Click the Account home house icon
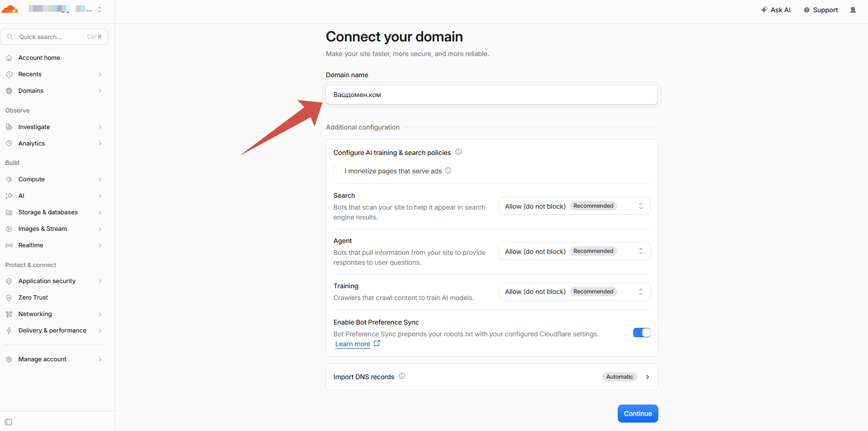Viewport: 868px width, 431px height. (9, 58)
